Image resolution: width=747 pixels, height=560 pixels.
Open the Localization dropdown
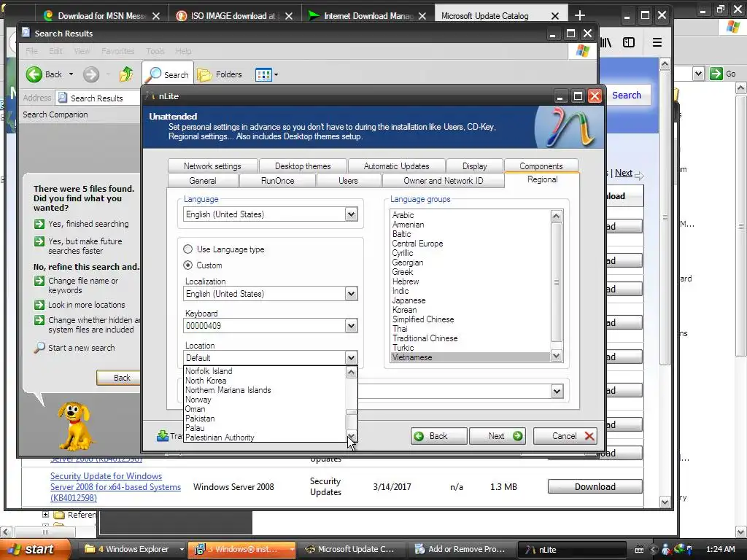pos(351,294)
